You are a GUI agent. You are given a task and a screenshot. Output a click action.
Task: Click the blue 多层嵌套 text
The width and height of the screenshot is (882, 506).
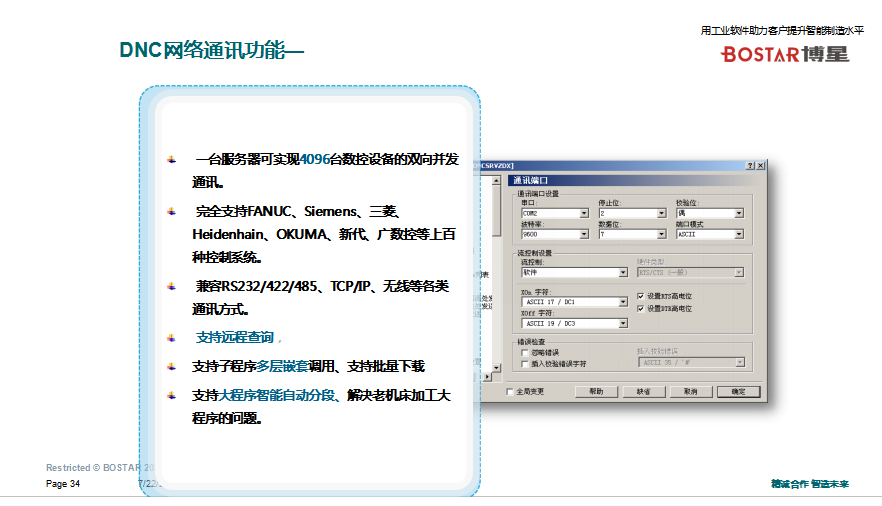(x=282, y=367)
